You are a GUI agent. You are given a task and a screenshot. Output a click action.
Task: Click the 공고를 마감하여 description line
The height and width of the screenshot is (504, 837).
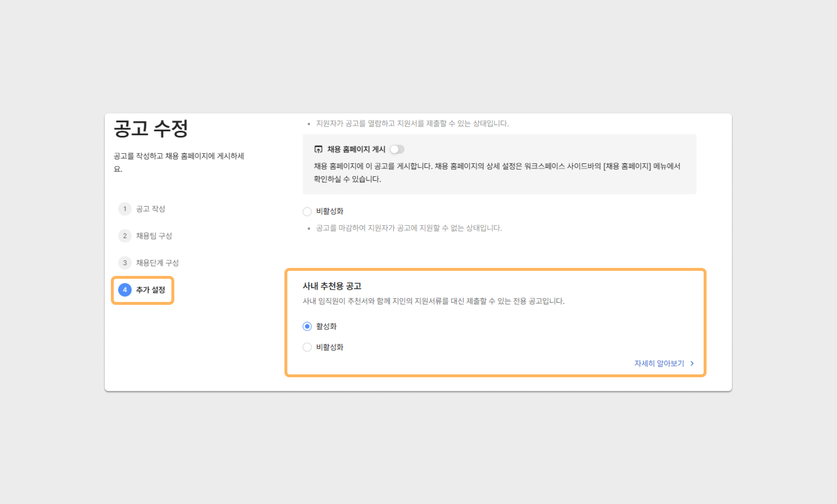coord(409,228)
